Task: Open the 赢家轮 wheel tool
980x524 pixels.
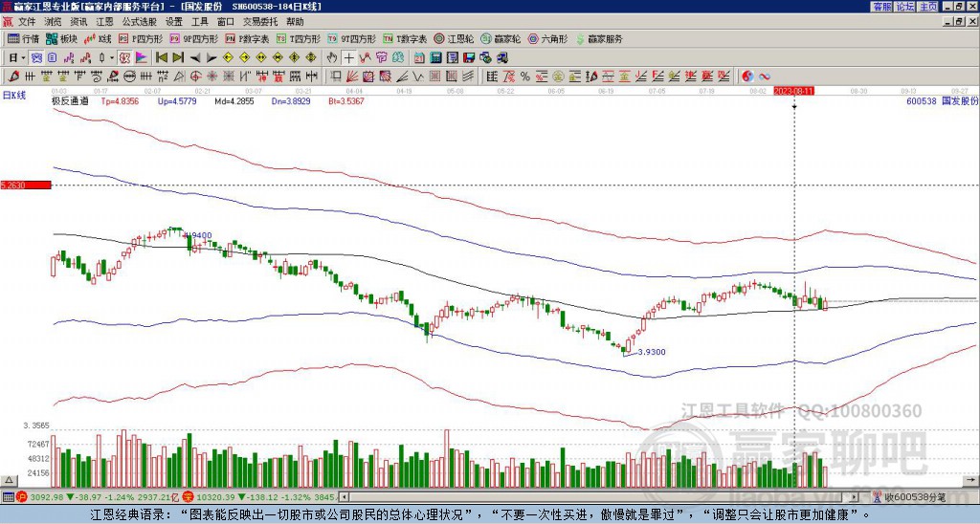Action: coord(501,38)
